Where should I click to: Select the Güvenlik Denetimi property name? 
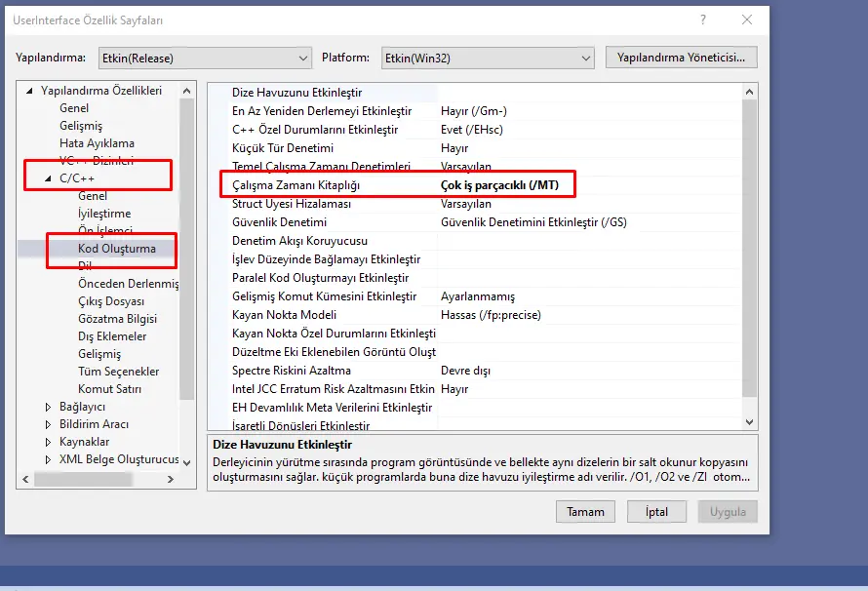(x=280, y=222)
